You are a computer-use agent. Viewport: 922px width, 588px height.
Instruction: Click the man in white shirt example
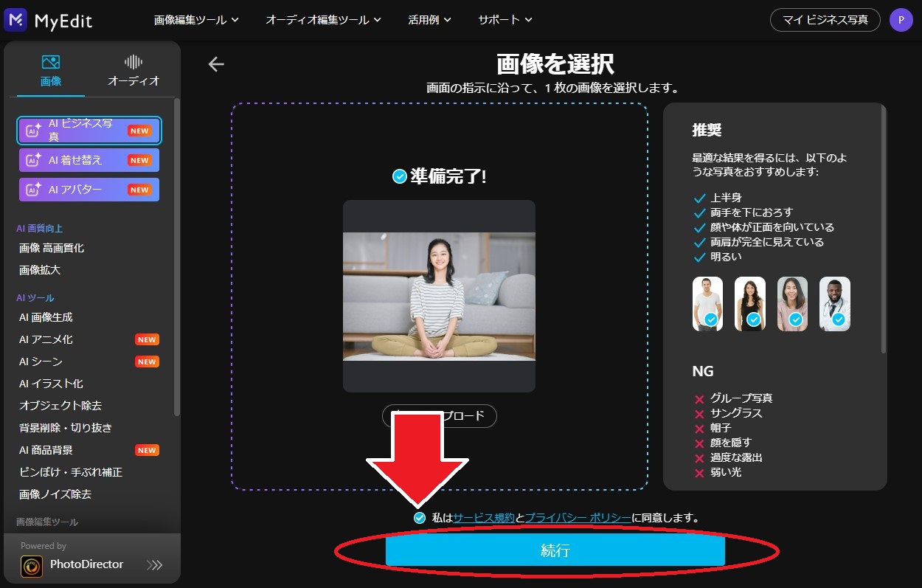point(707,304)
